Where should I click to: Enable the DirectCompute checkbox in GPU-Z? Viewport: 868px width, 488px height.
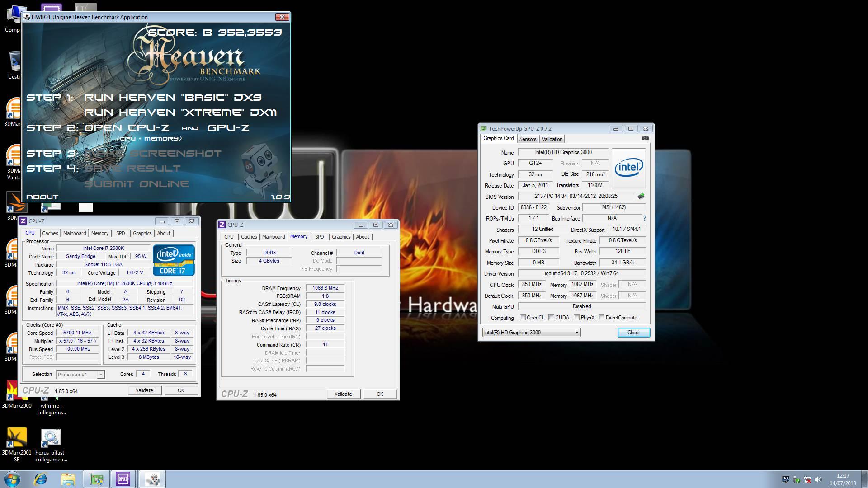602,318
